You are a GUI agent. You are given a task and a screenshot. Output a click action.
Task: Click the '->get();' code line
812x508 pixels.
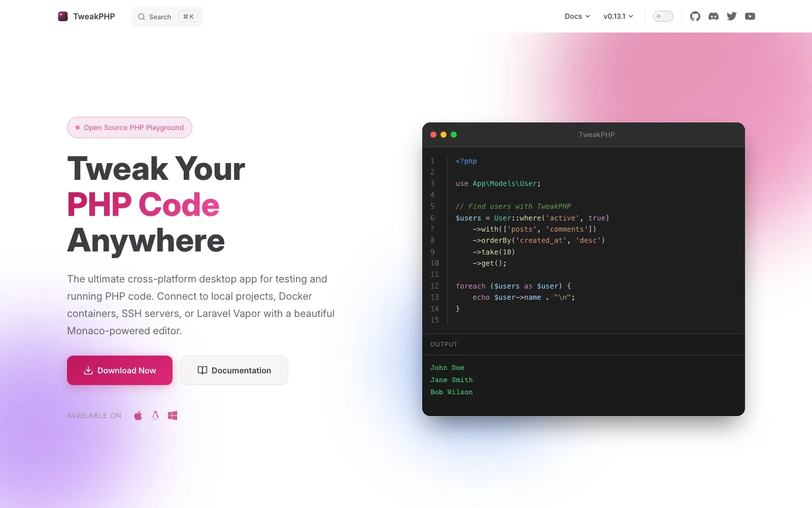pyautogui.click(x=489, y=263)
